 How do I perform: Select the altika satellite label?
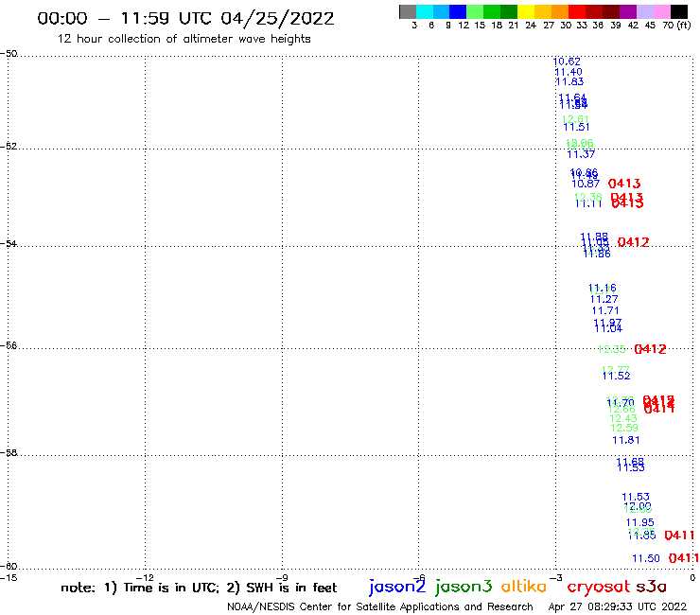[524, 587]
